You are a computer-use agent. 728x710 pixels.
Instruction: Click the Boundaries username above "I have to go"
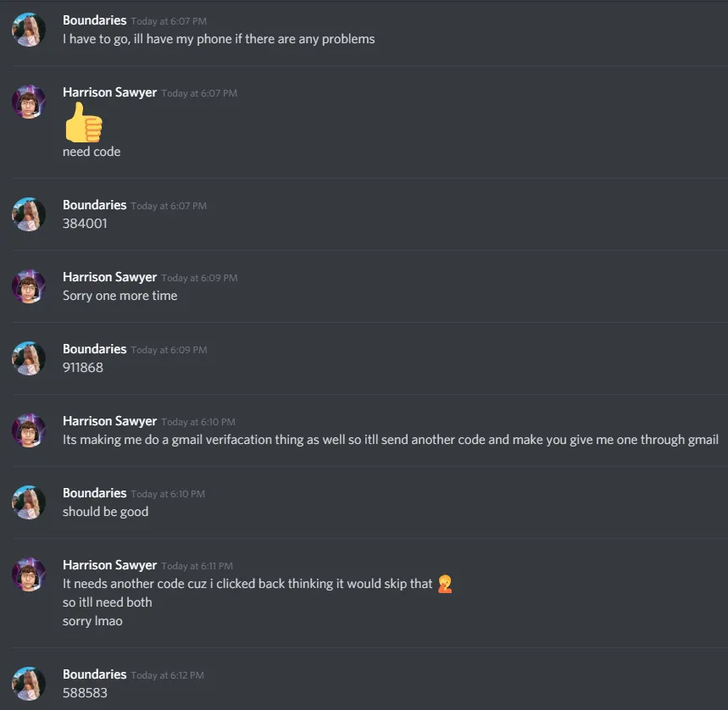coord(94,20)
